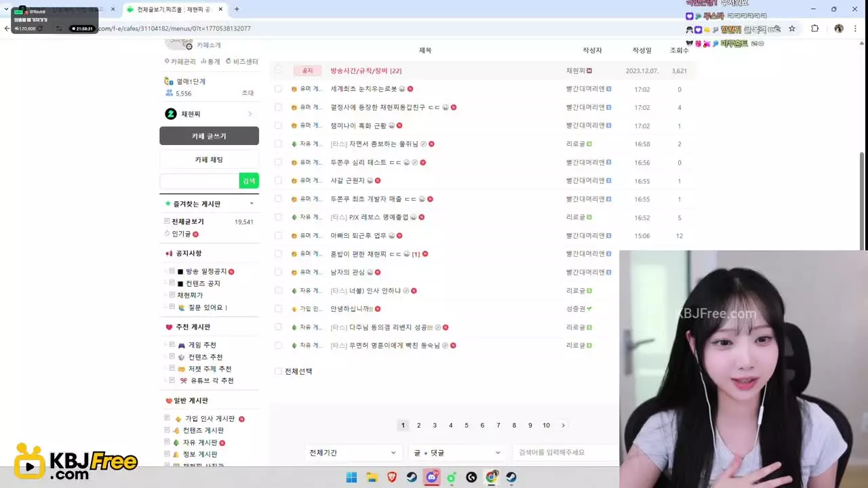Screen dimensions: 868x488
Task: Open the 인기글 menu item
Action: point(181,234)
